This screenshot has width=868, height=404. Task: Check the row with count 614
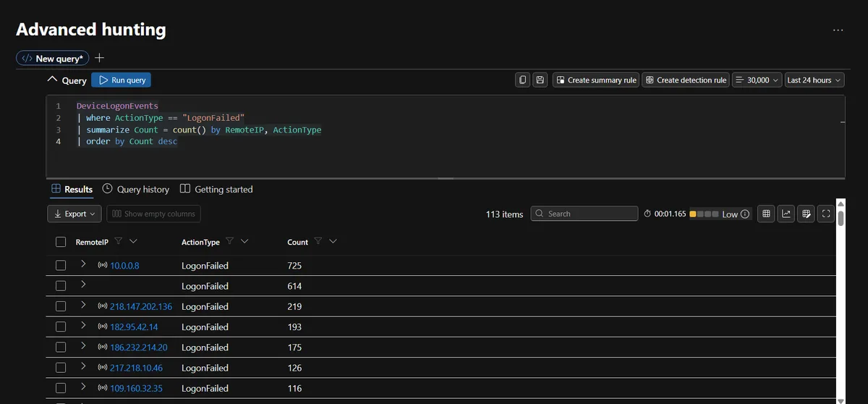tap(61, 286)
